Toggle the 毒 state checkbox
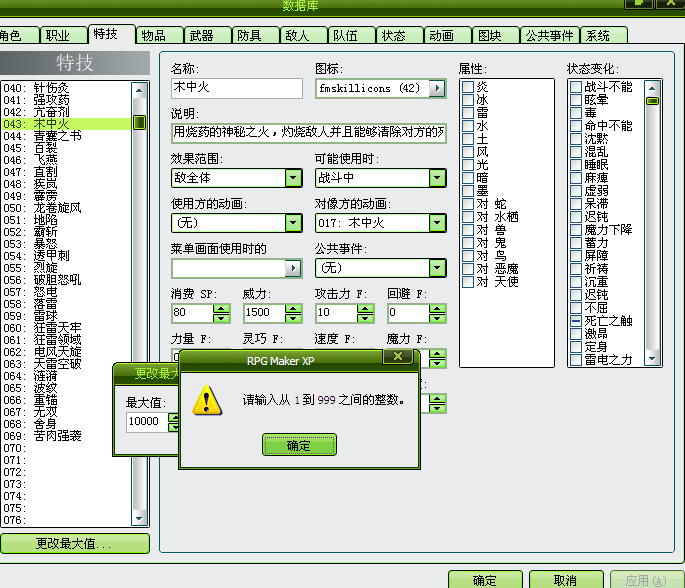The width and height of the screenshot is (685, 588). (576, 113)
